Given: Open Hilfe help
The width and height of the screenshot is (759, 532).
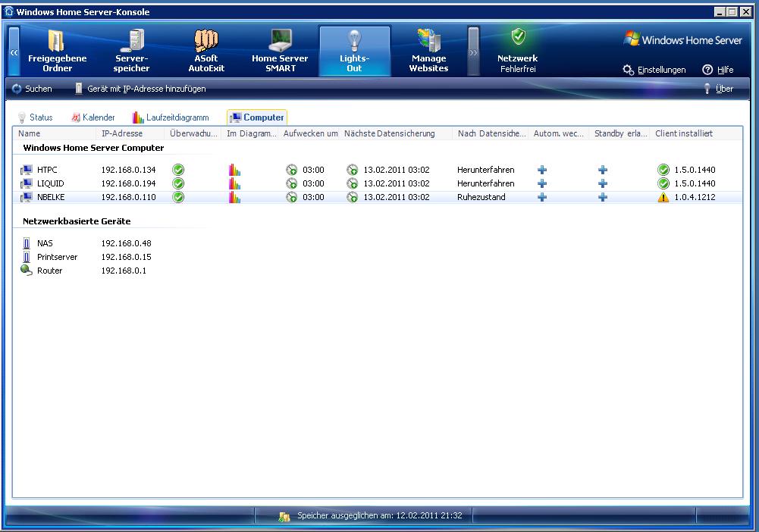Looking at the screenshot, I should pyautogui.click(x=718, y=70).
